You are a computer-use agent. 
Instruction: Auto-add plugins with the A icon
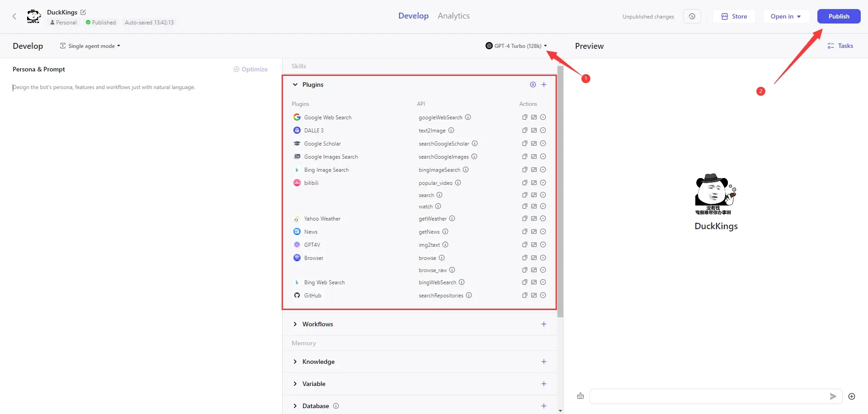tap(533, 85)
